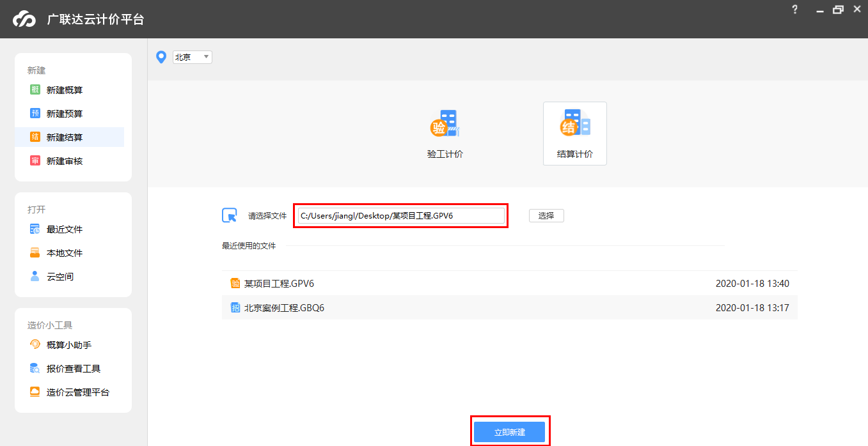Open 最近文件 from the sidebar
Viewport: 868px width, 446px height.
point(65,229)
